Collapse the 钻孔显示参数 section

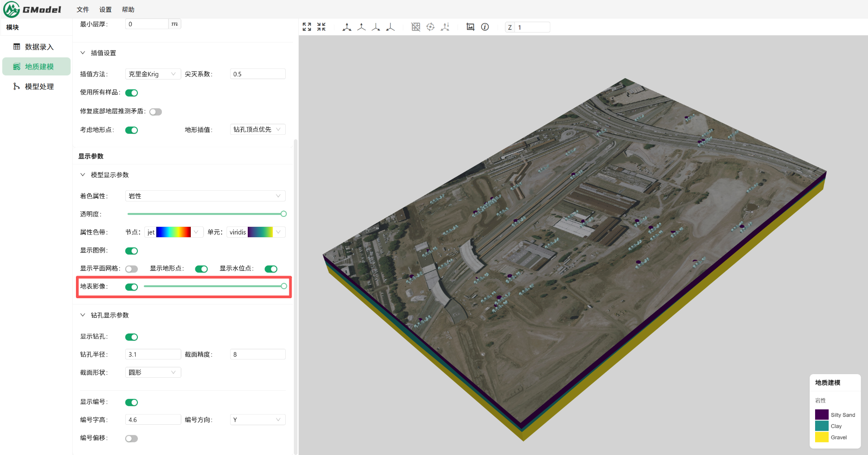(x=83, y=315)
